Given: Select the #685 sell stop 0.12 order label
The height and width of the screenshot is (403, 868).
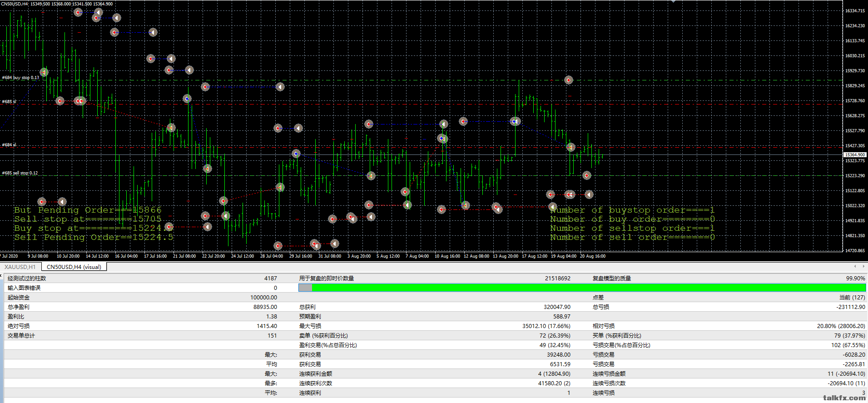Looking at the screenshot, I should (x=20, y=173).
